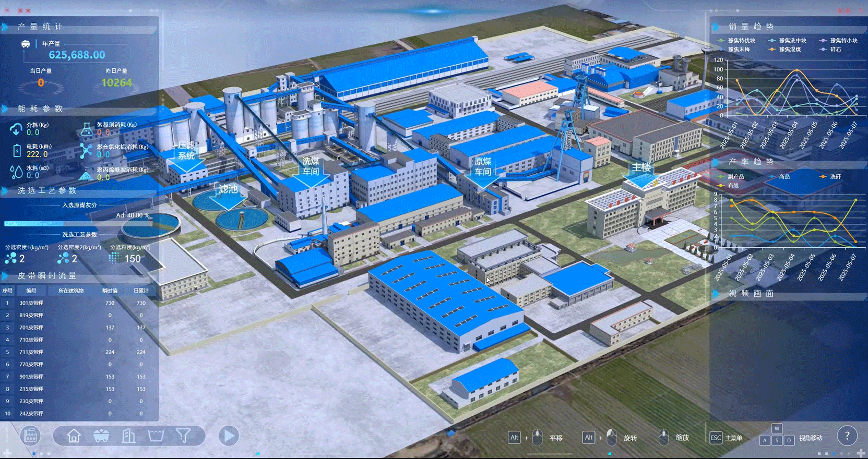Click the washing basin icon
Viewport: 868px width, 459px height.
156,436
